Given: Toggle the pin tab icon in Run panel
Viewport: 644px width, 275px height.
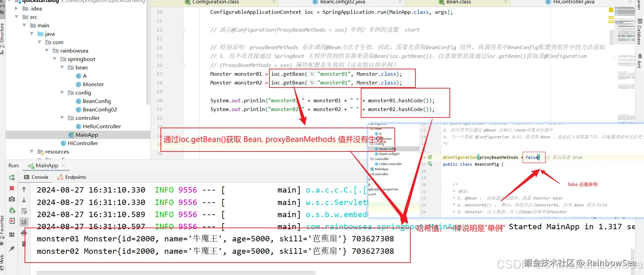Looking at the screenshot, I should point(12,249).
